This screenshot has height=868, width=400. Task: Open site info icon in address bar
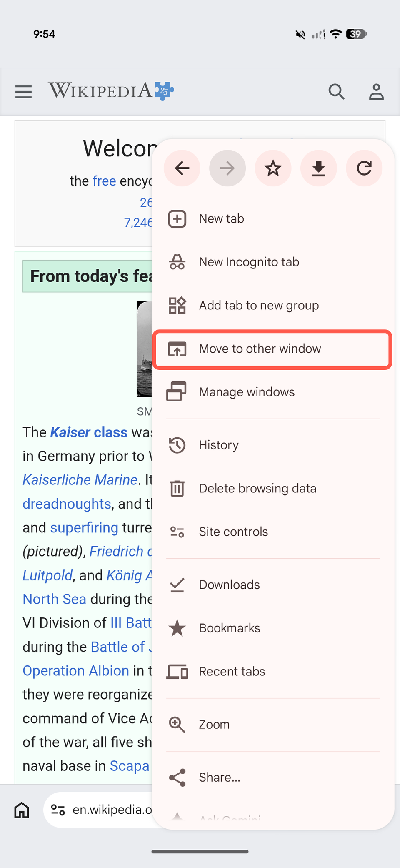click(58, 810)
